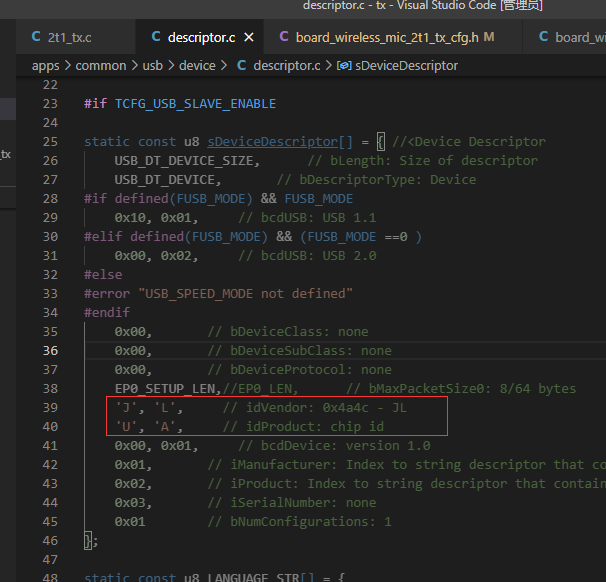The height and width of the screenshot is (582, 606).
Task: Click the TCFG_USB_SLAVE_ENABLE macro
Action: [x=195, y=104]
